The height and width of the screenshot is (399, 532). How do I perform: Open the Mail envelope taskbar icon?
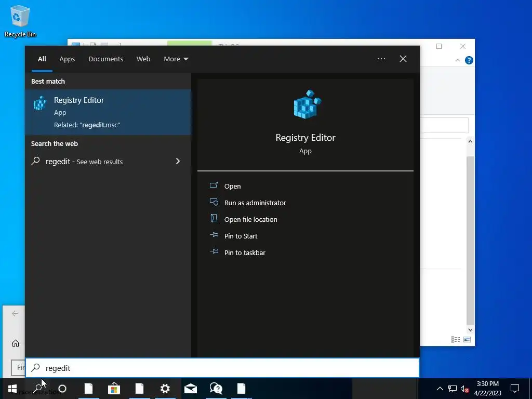pos(191,389)
